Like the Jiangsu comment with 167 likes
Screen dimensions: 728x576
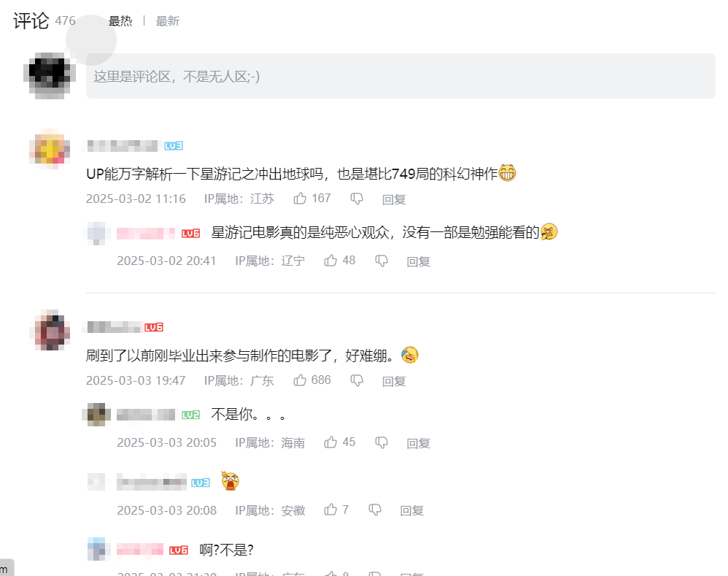coord(300,199)
